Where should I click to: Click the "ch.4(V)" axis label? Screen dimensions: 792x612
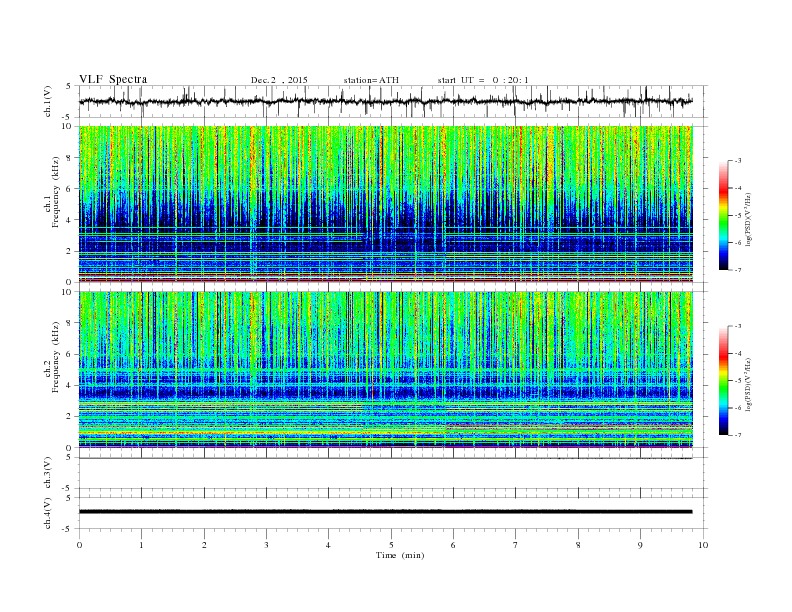pyautogui.click(x=48, y=513)
